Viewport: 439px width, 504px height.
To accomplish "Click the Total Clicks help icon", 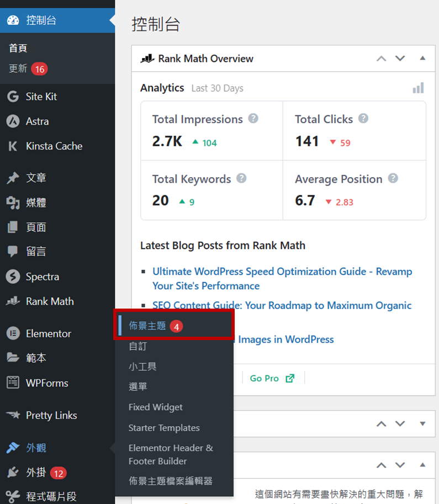I will (x=363, y=118).
